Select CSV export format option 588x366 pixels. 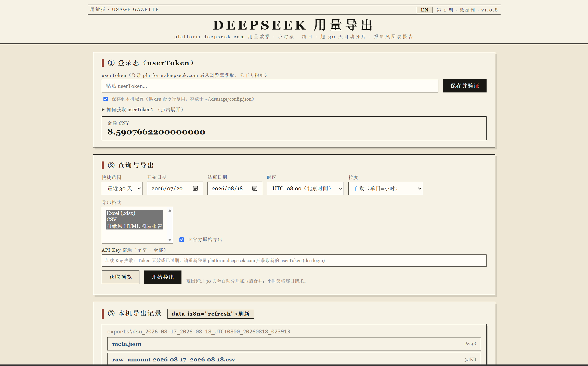click(134, 220)
